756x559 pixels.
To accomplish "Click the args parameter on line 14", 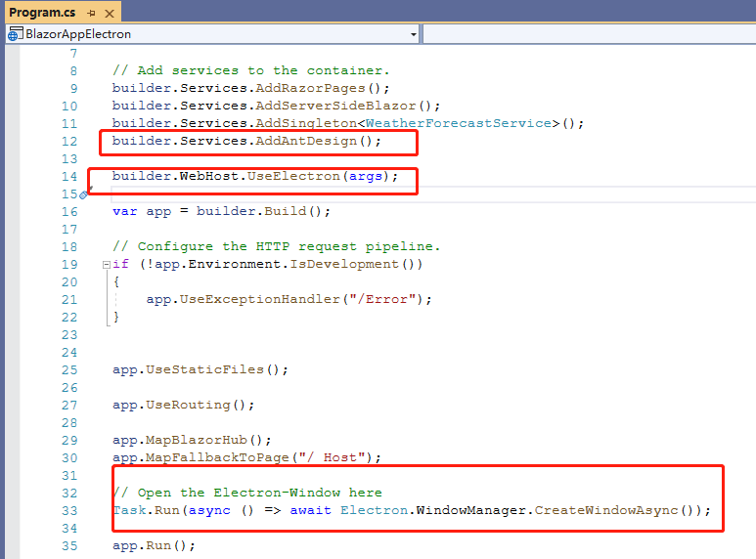I will 366,176.
